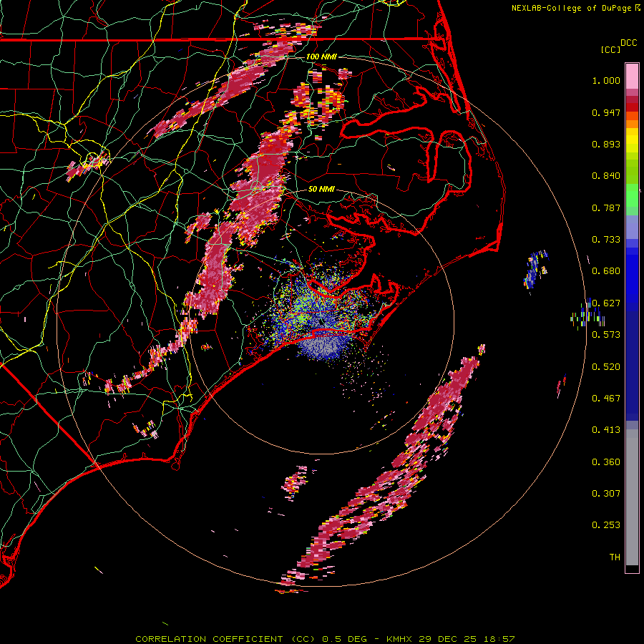644x644 pixels.
Task: Click the 50 NMI range ring label
Action: point(321,189)
